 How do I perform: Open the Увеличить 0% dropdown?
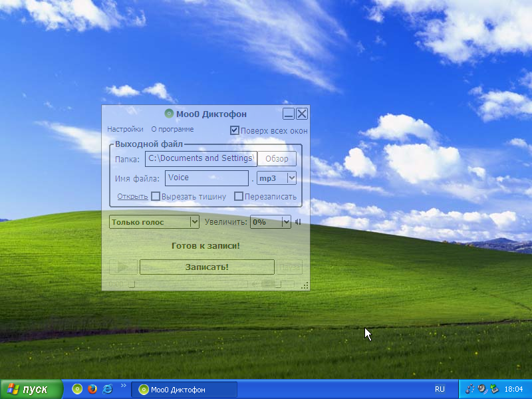click(286, 222)
